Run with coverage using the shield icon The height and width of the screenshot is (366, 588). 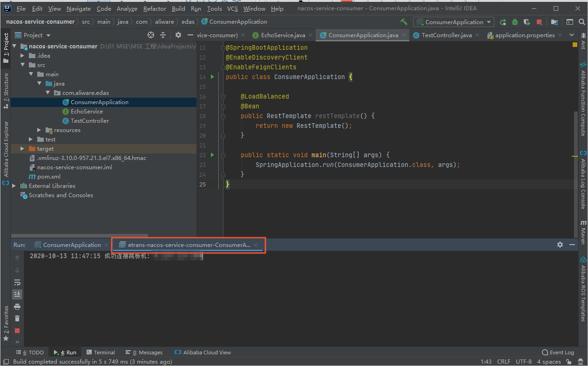pos(527,22)
